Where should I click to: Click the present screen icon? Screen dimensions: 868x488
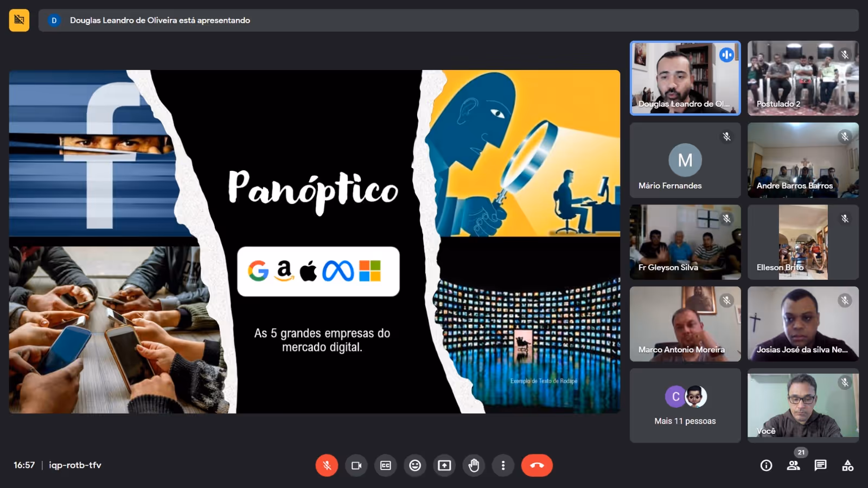pyautogui.click(x=444, y=465)
